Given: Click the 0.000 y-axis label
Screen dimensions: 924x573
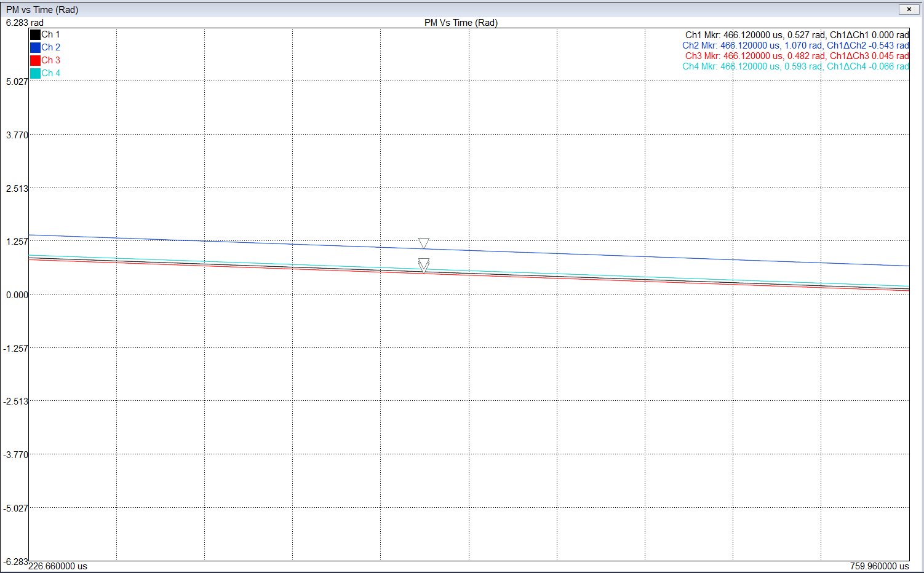Looking at the screenshot, I should 17,295.
